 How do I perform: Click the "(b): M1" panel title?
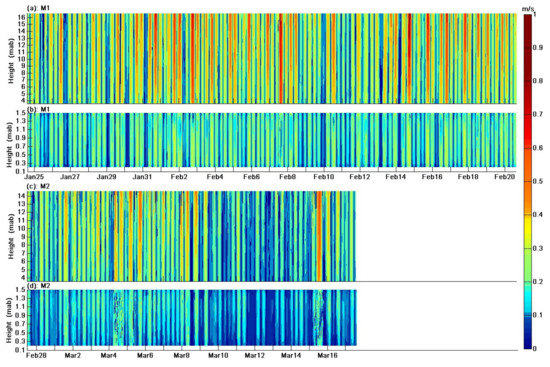pyautogui.click(x=38, y=109)
